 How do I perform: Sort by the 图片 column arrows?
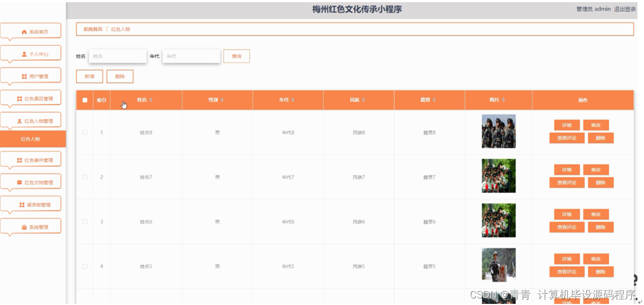(504, 100)
